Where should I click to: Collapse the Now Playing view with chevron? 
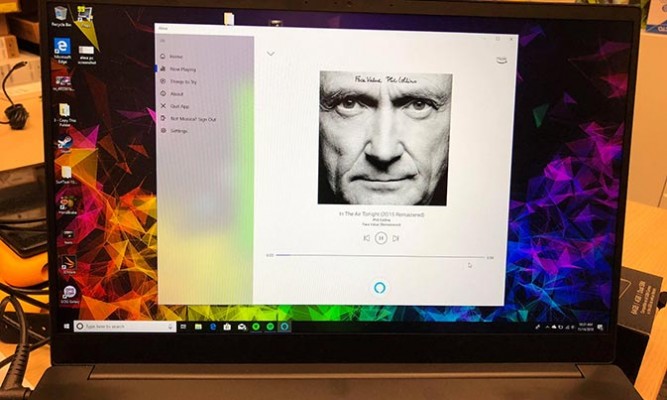pos(271,54)
